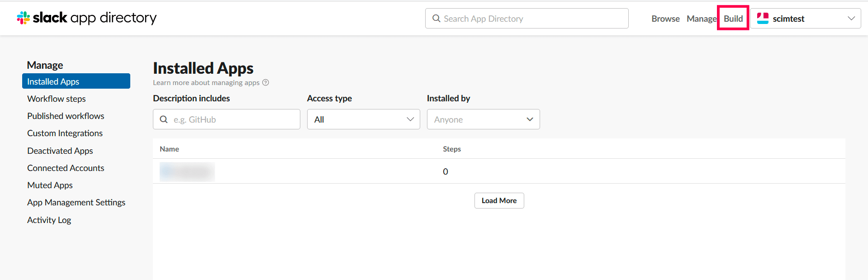This screenshot has width=868, height=280.
Task: Open the Access type dropdown
Action: [363, 119]
